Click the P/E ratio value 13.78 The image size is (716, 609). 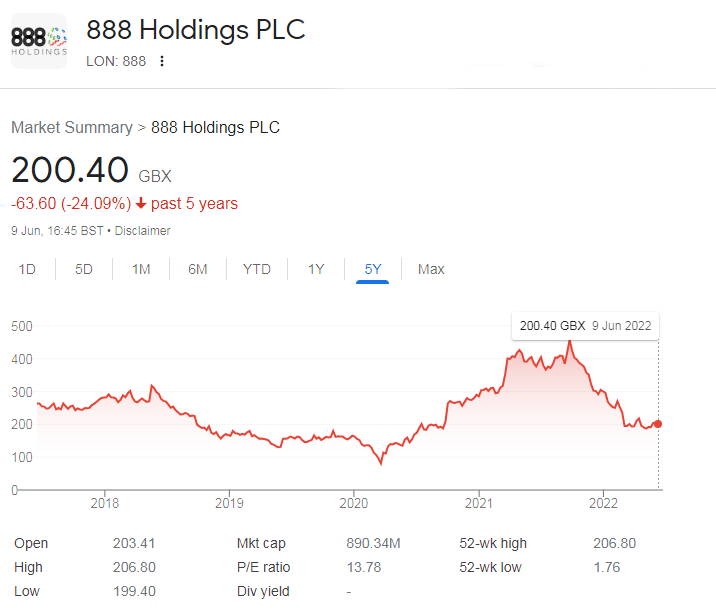pyautogui.click(x=363, y=568)
